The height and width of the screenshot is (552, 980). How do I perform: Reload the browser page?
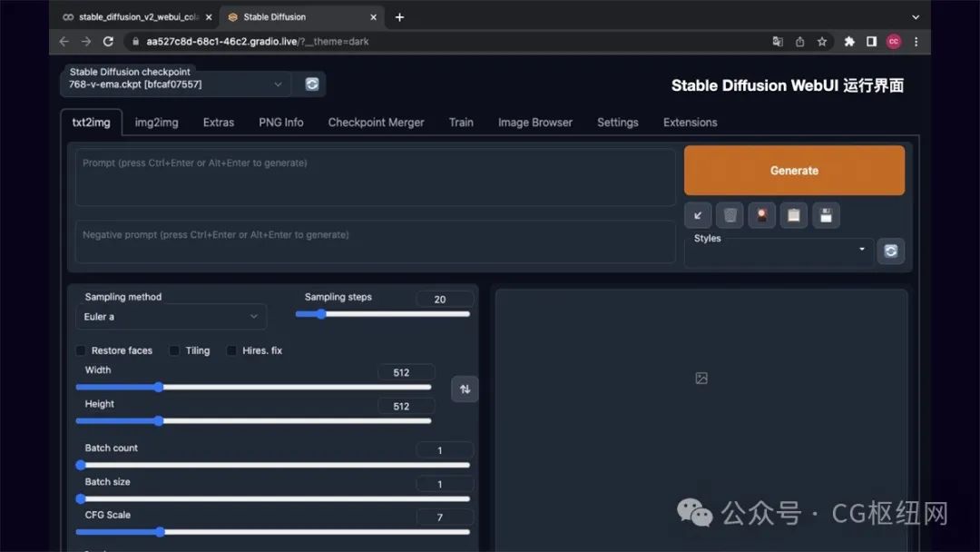[108, 41]
